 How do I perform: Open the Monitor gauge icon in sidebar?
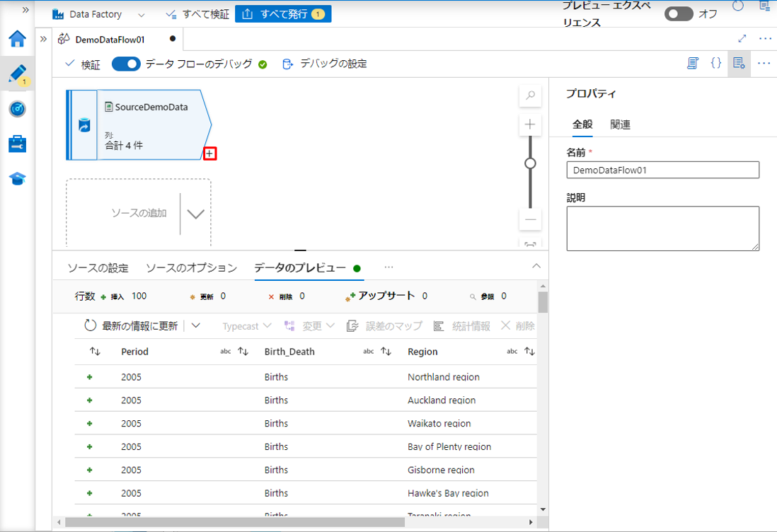(17, 108)
